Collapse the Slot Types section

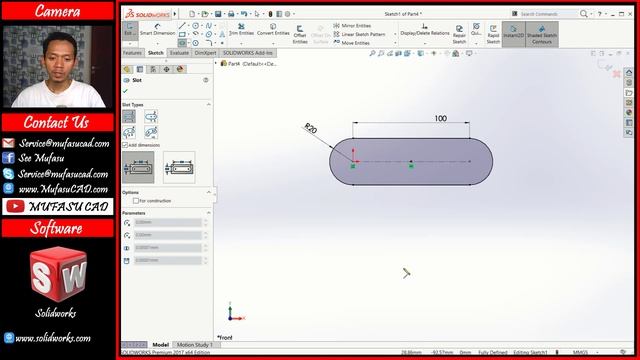pyautogui.click(x=209, y=105)
